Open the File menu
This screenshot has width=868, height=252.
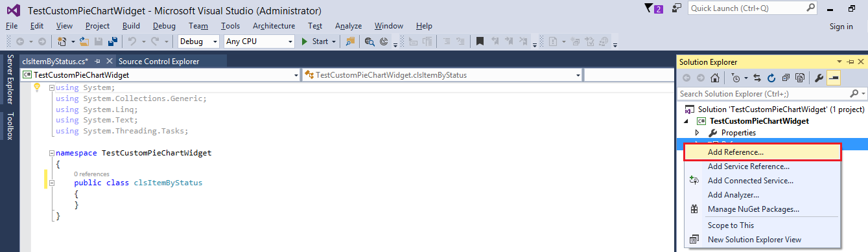(12, 26)
